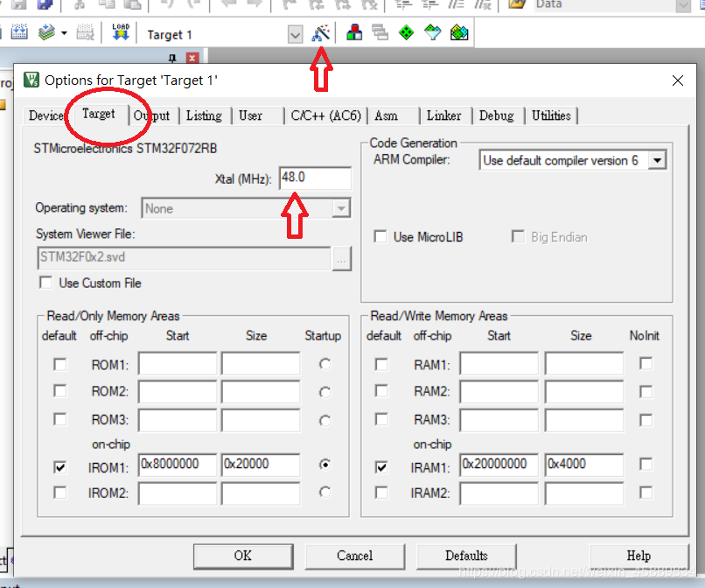Click the Manage Multi-Project Workspace icon
Screen dimensions: 705x588
(x=380, y=32)
